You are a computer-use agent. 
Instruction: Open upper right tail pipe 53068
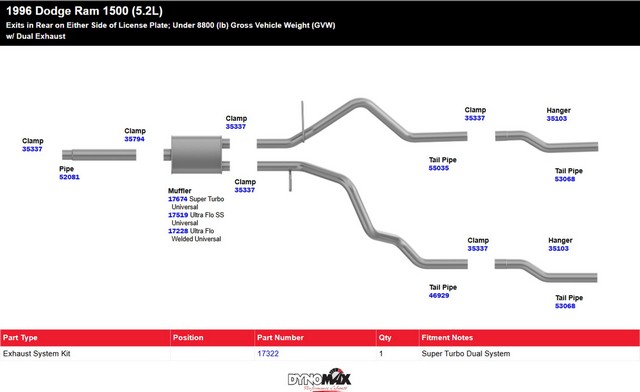click(565, 179)
